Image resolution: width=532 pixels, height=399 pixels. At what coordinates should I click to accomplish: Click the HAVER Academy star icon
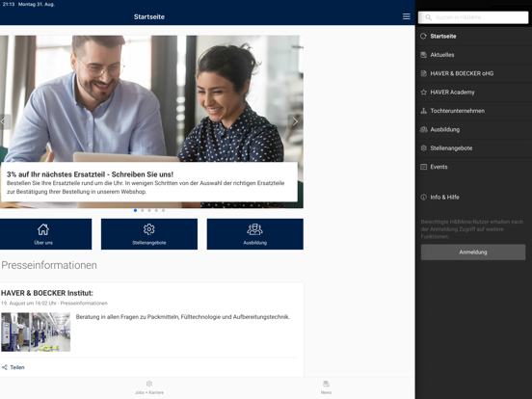423,93
